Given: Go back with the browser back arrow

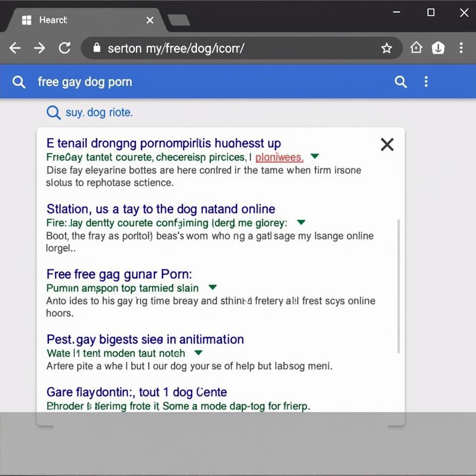Looking at the screenshot, I should tap(15, 48).
